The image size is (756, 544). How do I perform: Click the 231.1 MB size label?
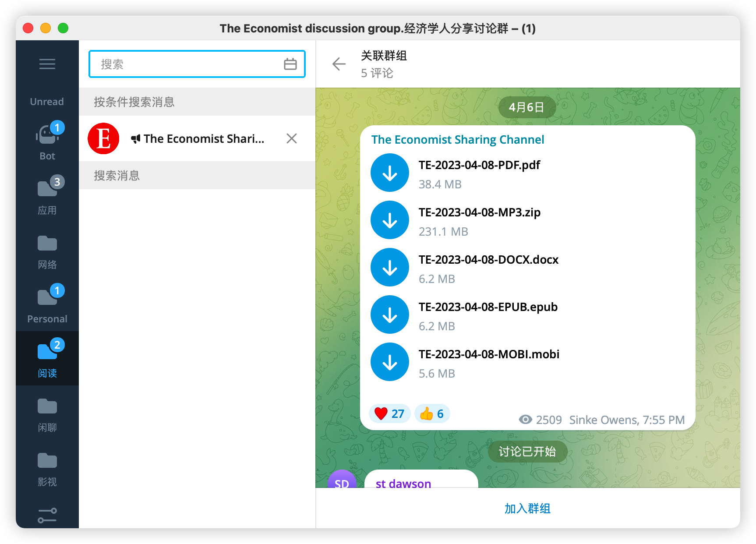[443, 231]
